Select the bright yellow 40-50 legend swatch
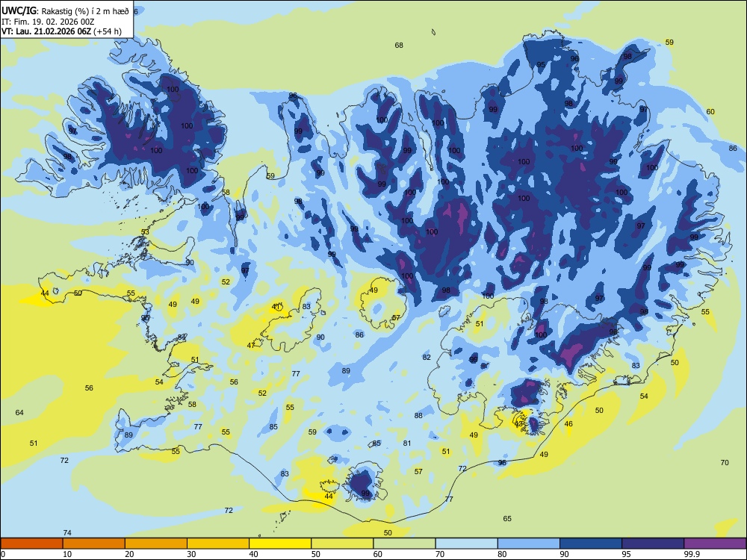This screenshot has width=747, height=560. 280,544
